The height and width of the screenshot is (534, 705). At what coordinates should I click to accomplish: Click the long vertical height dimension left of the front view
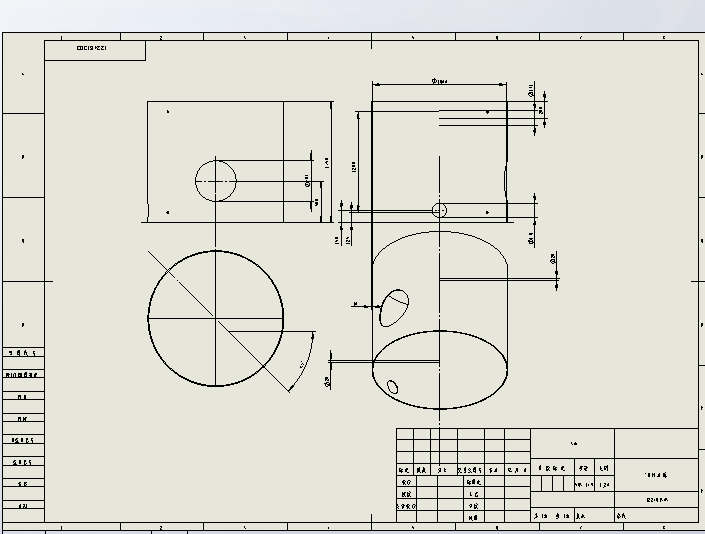click(358, 162)
